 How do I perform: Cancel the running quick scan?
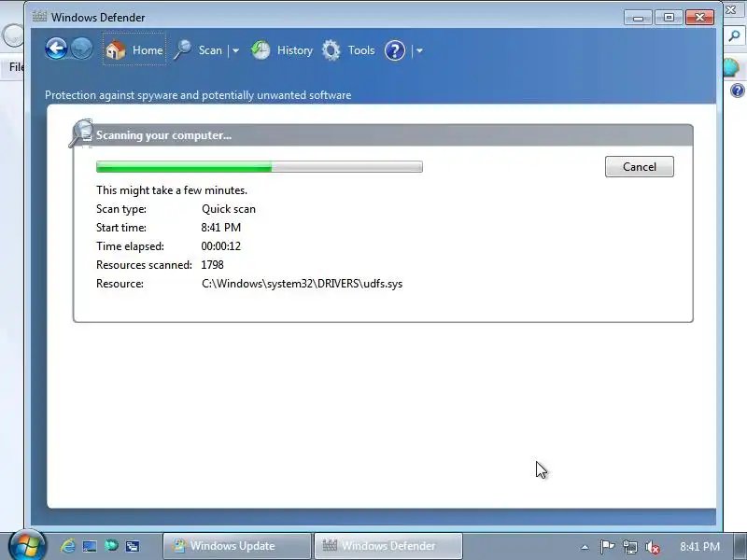(x=640, y=167)
